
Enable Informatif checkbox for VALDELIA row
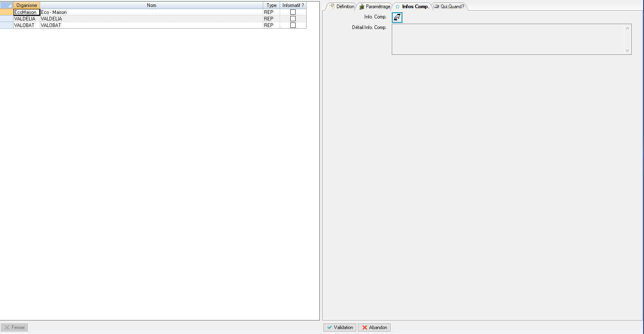293,19
